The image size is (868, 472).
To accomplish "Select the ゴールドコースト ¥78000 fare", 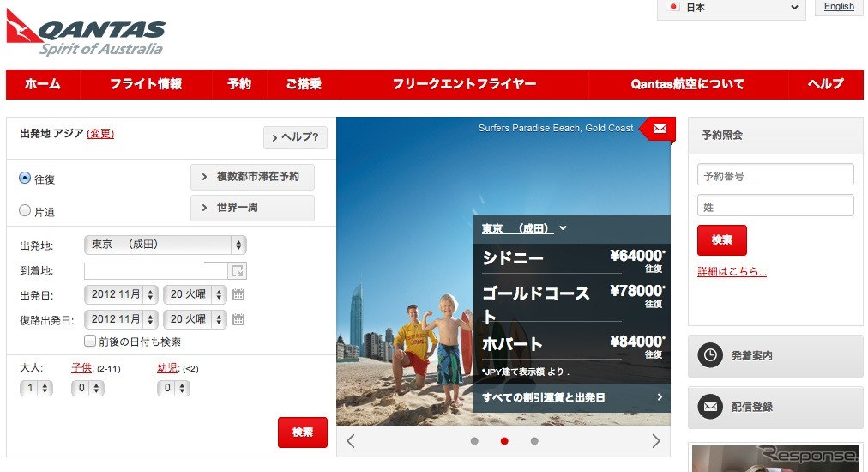I will click(572, 301).
